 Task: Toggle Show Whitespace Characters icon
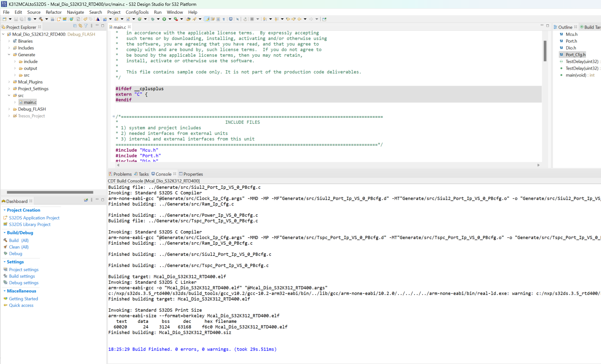click(x=224, y=19)
